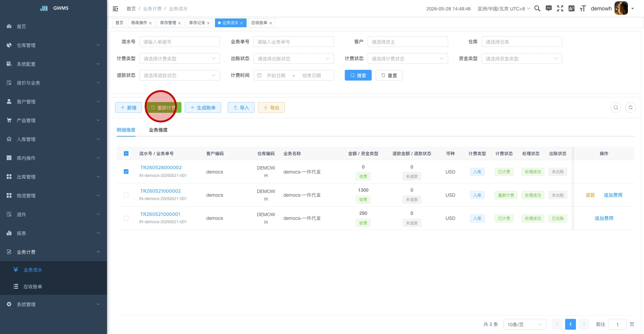
Task: Open the language switch icon
Action: 572,8
